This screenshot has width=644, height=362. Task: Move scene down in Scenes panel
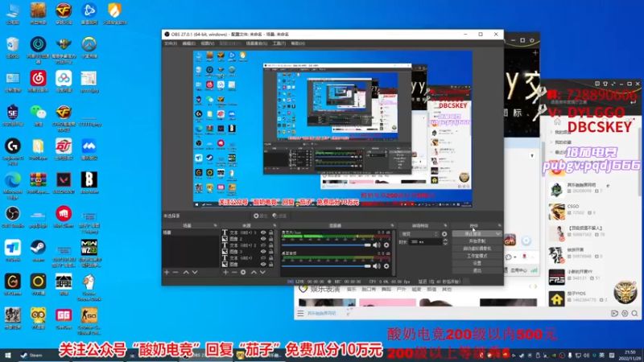point(195,272)
